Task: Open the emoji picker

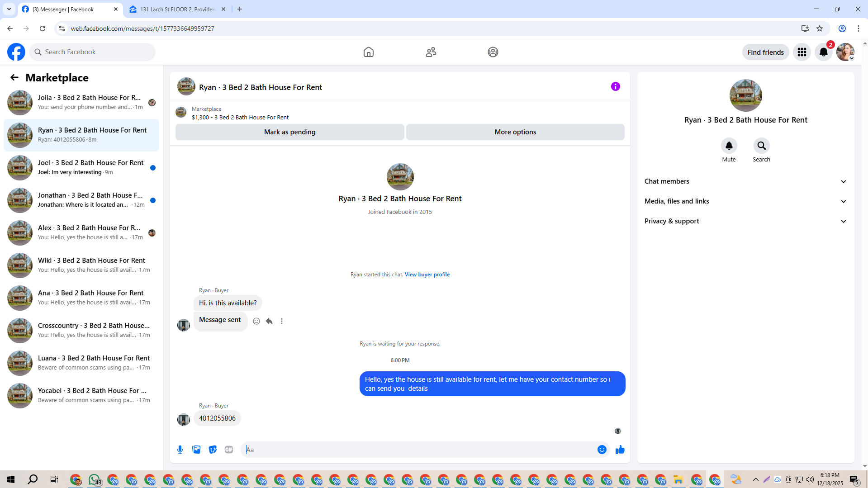Action: coord(602,450)
